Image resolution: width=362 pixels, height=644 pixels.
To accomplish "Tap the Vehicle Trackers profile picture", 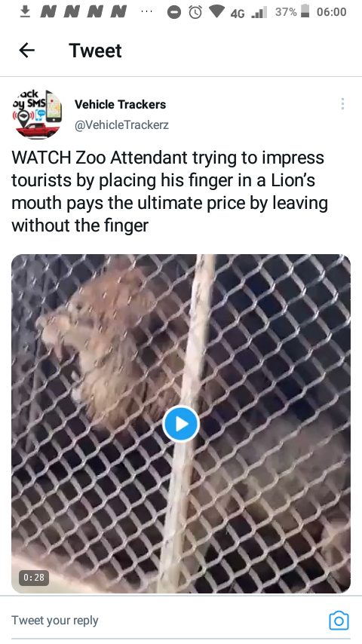I will click(x=37, y=115).
